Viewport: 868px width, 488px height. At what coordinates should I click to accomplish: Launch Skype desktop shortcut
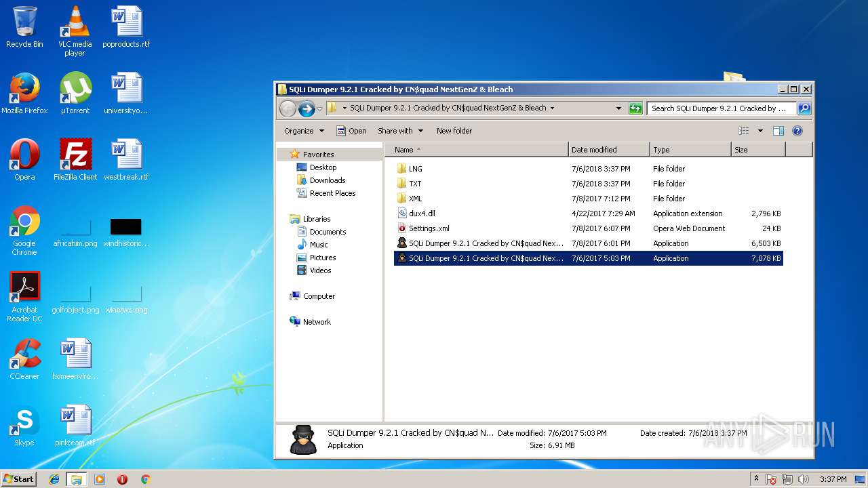point(24,426)
